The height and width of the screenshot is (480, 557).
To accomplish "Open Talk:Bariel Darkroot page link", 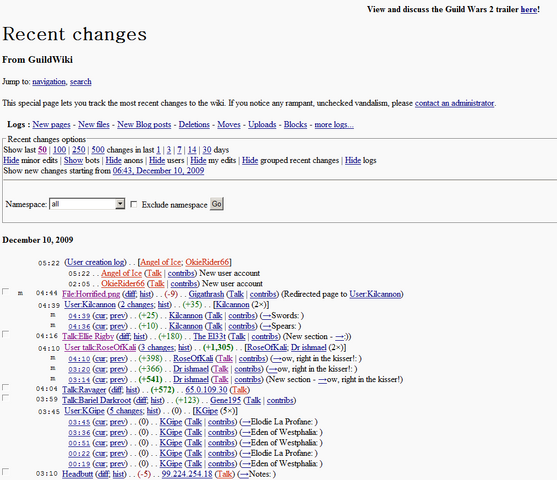I will click(97, 400).
